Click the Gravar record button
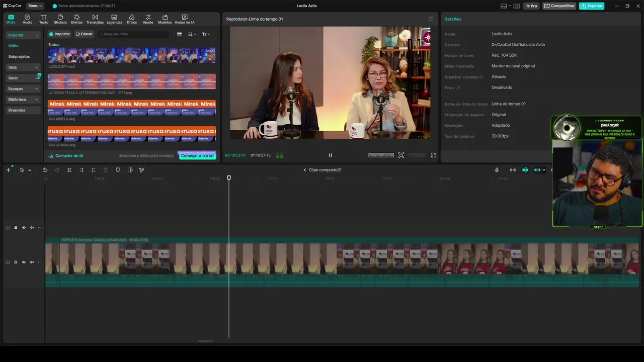The height and width of the screenshot is (362, 644). pos(84,34)
